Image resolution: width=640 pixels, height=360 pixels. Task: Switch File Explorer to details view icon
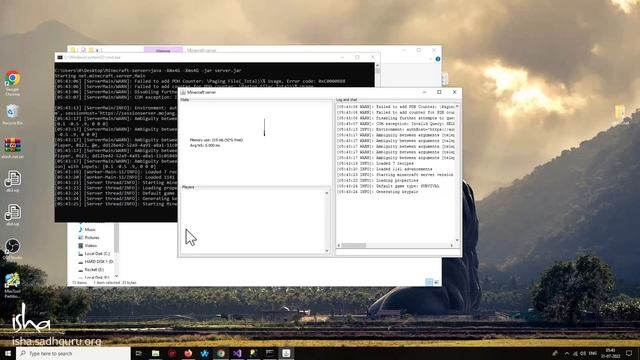point(429,282)
